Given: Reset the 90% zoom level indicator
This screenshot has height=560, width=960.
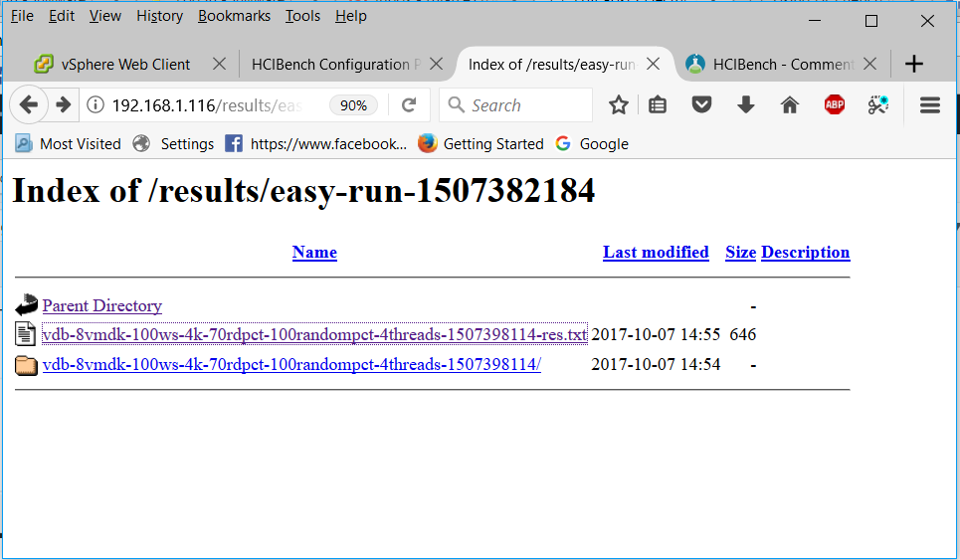Looking at the screenshot, I should 353,105.
